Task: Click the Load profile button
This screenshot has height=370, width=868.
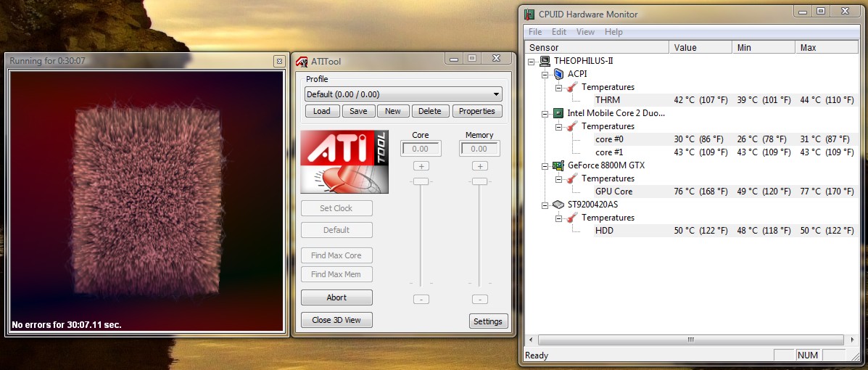Action: coord(322,111)
